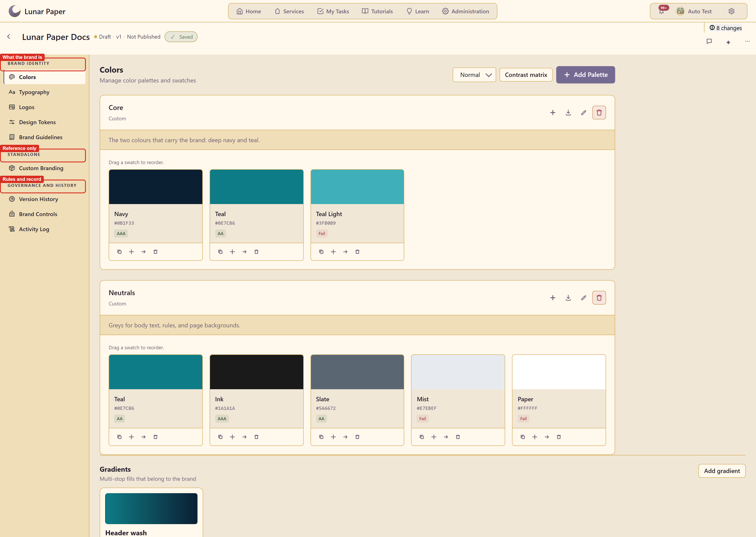
Task: Copy the Ink swatch
Action: 220,437
